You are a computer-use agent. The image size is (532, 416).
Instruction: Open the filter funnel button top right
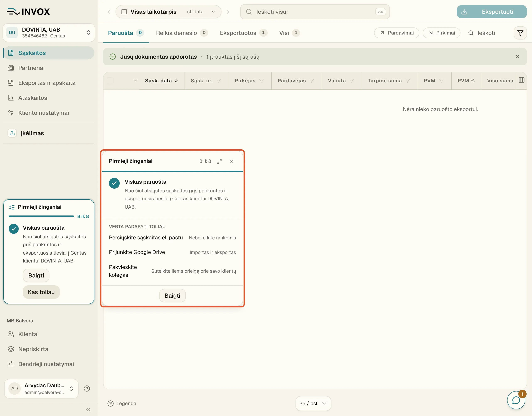click(520, 33)
